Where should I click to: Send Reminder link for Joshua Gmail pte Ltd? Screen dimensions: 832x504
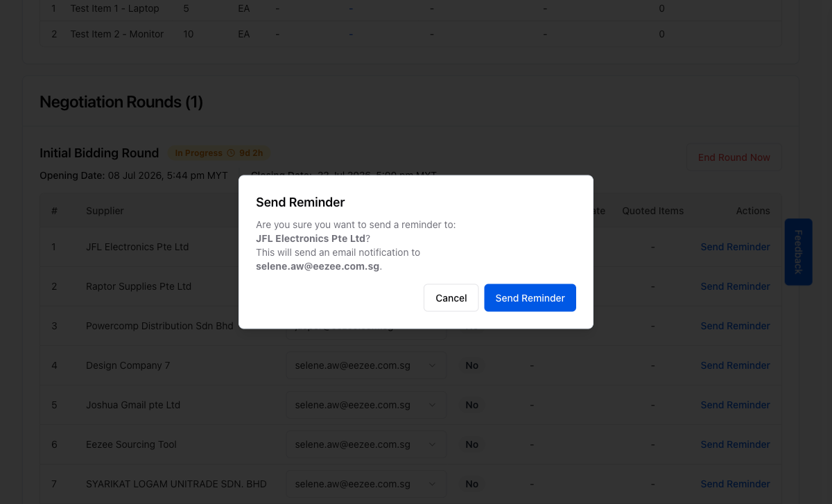[735, 405]
